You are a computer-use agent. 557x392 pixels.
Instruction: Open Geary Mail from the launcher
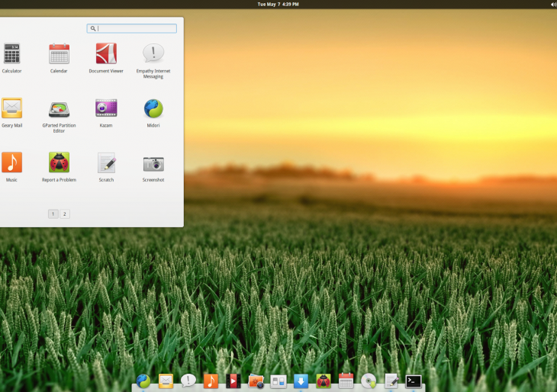click(11, 108)
